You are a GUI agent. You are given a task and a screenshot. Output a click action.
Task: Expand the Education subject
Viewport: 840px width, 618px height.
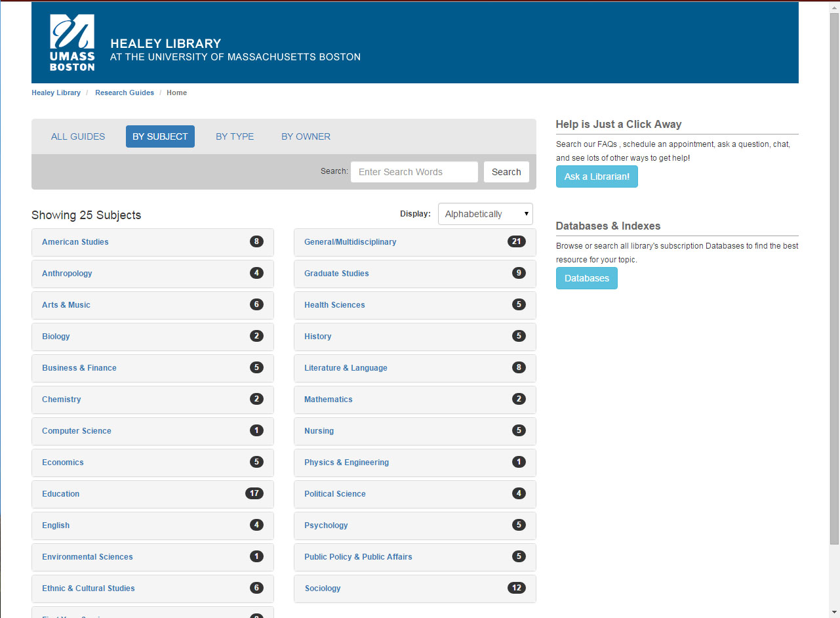(x=153, y=494)
